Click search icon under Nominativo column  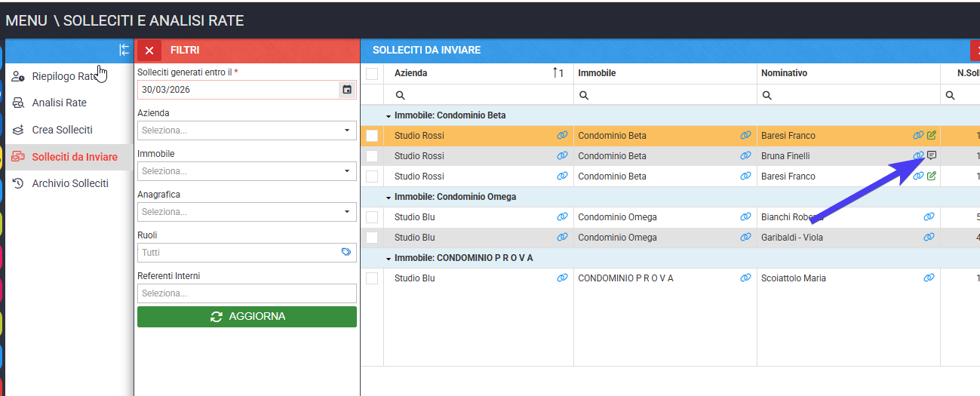767,96
